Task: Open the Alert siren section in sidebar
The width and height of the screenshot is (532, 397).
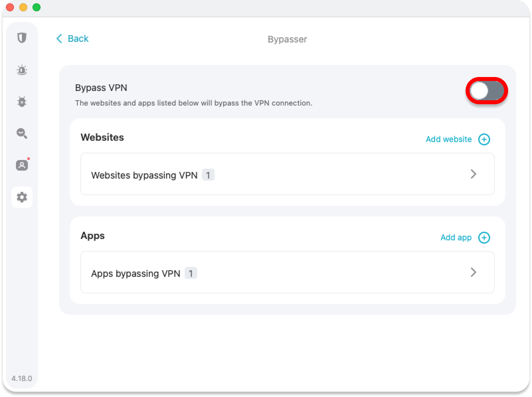Action: click(x=22, y=70)
